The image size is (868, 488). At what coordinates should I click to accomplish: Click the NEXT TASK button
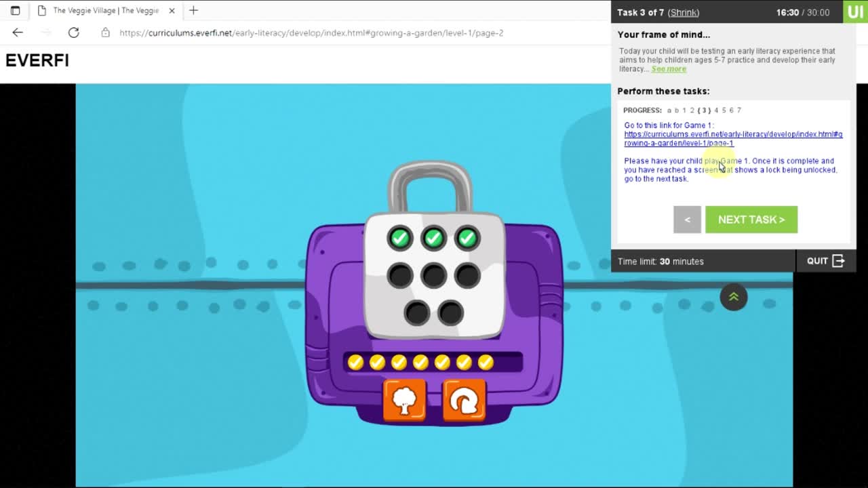point(751,220)
